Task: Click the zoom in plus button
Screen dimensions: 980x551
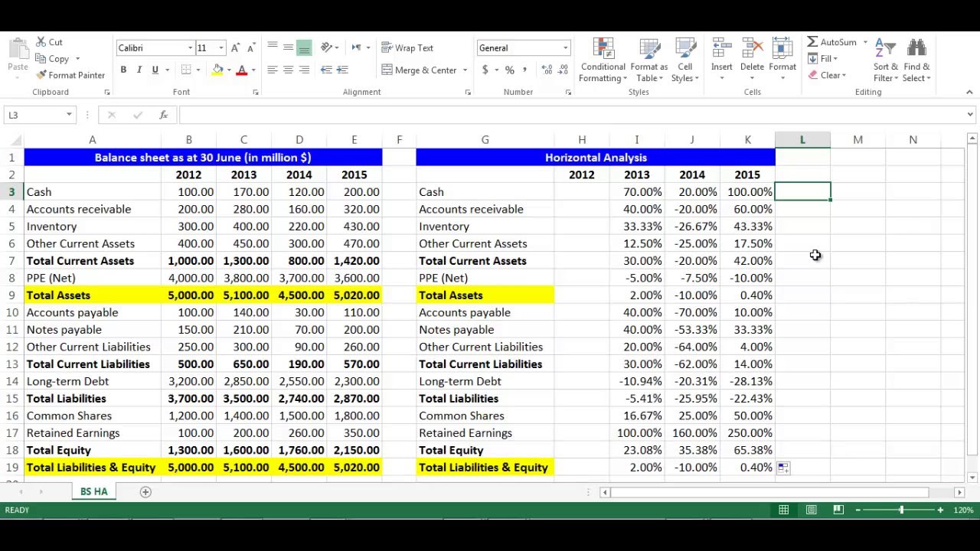Action: (x=940, y=510)
